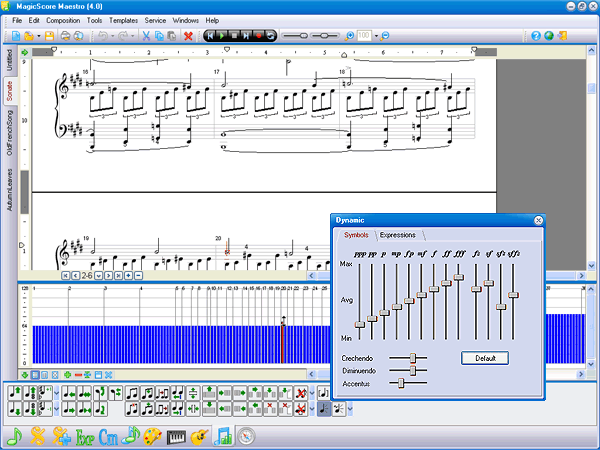Toggle the highlighted note dynamics panel button
The height and width of the screenshot is (450, 600).
(324, 409)
